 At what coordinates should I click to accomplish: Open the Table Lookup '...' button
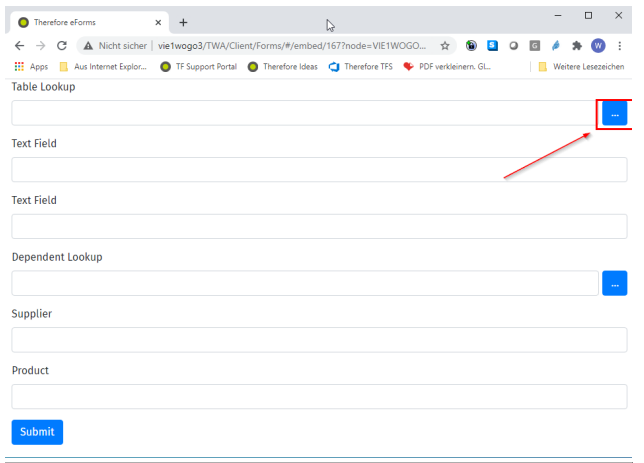[614, 113]
